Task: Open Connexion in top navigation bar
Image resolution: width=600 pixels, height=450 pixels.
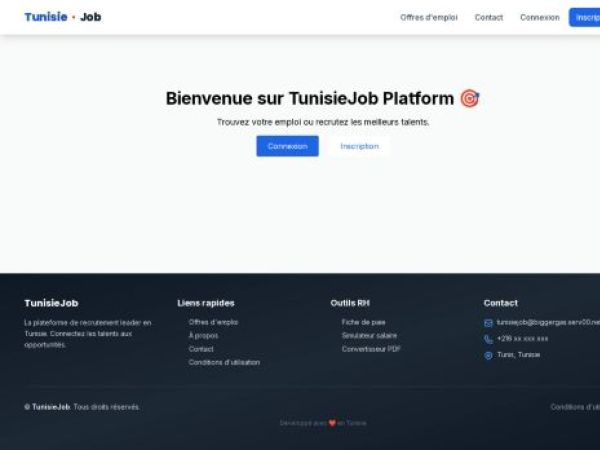Action: [x=540, y=18]
